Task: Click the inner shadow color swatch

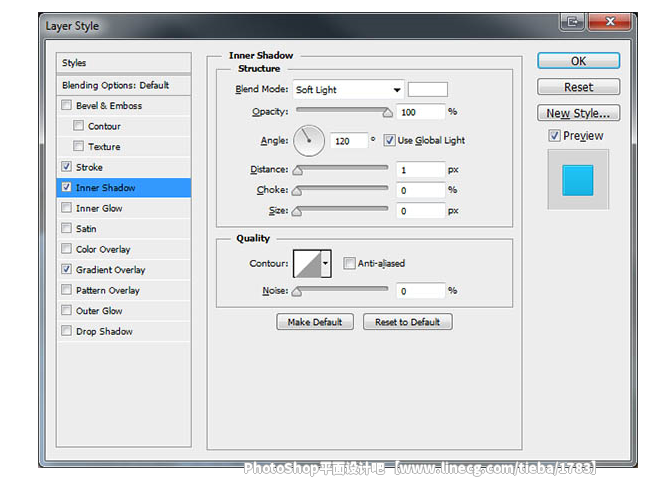Action: (427, 89)
